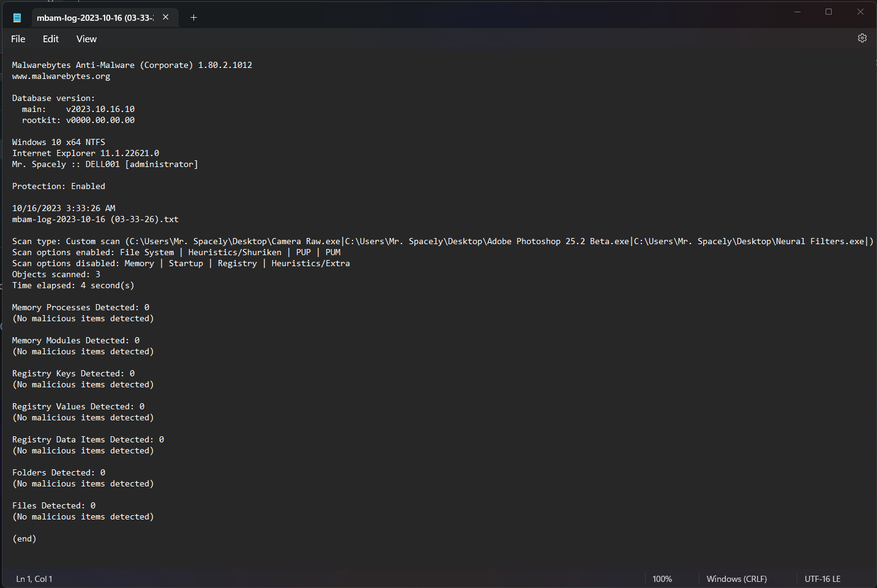The height and width of the screenshot is (588, 877).
Task: Click the Memory Modules Detected: 0 line
Action: click(76, 340)
